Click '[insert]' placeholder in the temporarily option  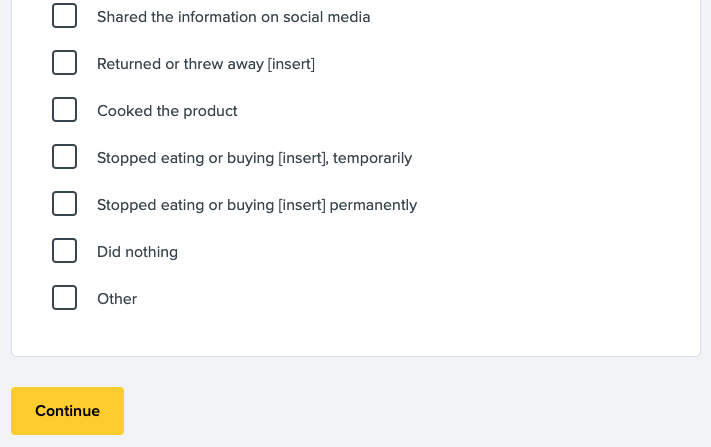pos(303,158)
